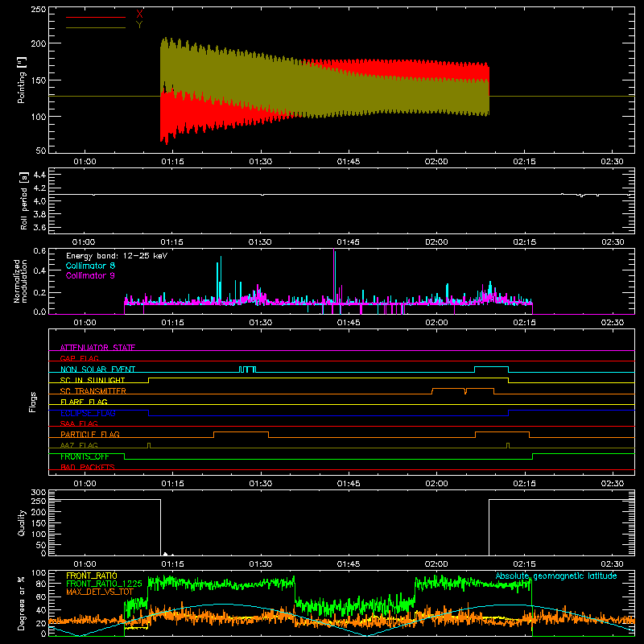
Task: Click the 300 tick on Quality axis
Action: click(x=39, y=493)
